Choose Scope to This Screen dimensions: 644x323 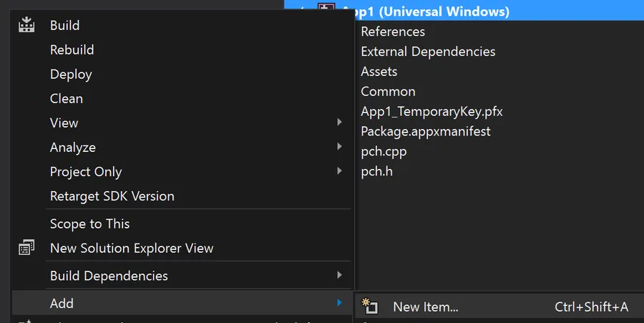(x=89, y=223)
